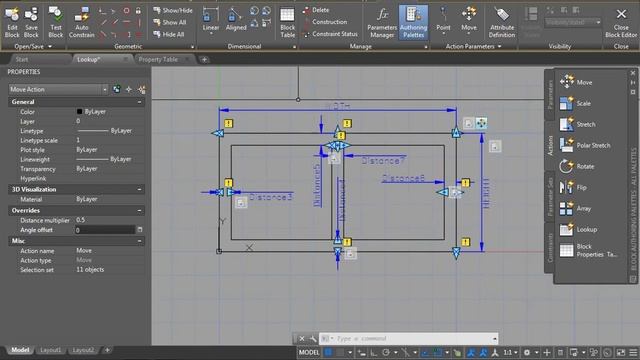Select the Distance3 parameter label
The height and width of the screenshot is (360, 640).
point(271,197)
